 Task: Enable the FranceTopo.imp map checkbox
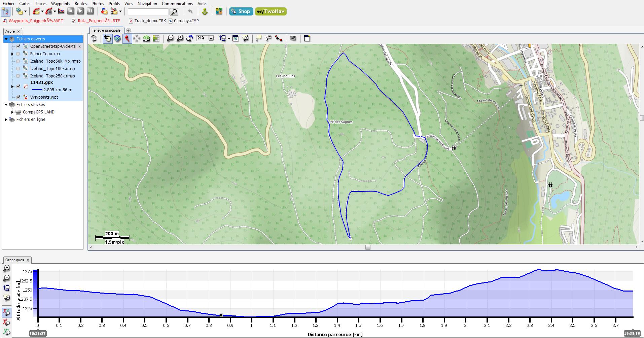tap(18, 54)
